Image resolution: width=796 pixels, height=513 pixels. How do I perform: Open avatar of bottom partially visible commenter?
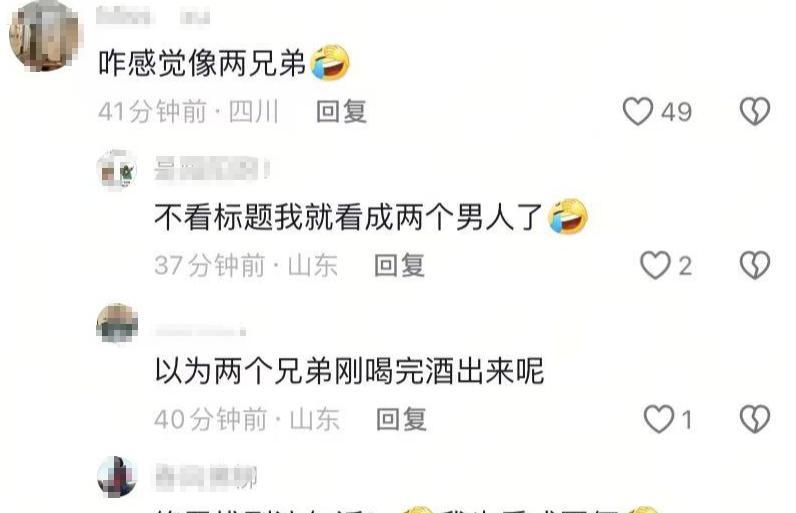click(117, 477)
